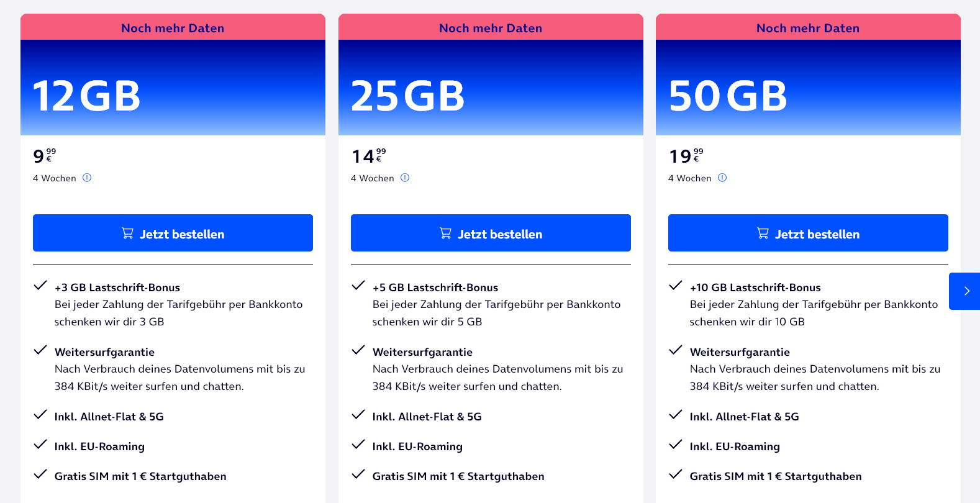Click Noch mehr Daten banner on 50 GB card
Viewport: 980px width, 503px height.
808,27
